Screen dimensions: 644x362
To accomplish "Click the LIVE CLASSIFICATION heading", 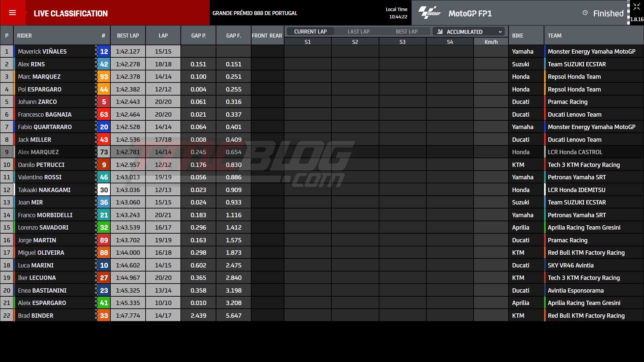I will (x=71, y=13).
